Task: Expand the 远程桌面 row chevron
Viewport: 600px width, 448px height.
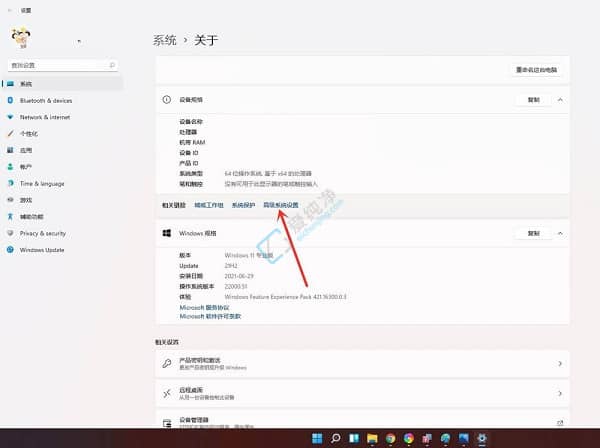Action: 560,393
